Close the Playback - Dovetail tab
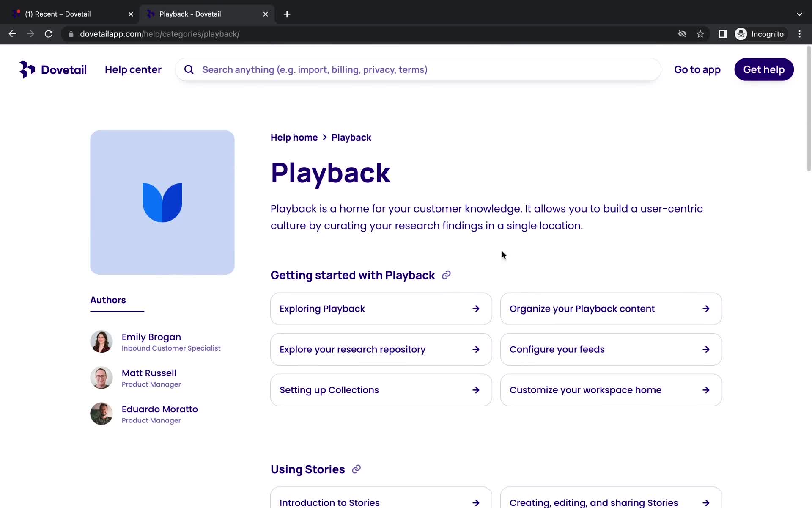812x508 pixels. (266, 14)
